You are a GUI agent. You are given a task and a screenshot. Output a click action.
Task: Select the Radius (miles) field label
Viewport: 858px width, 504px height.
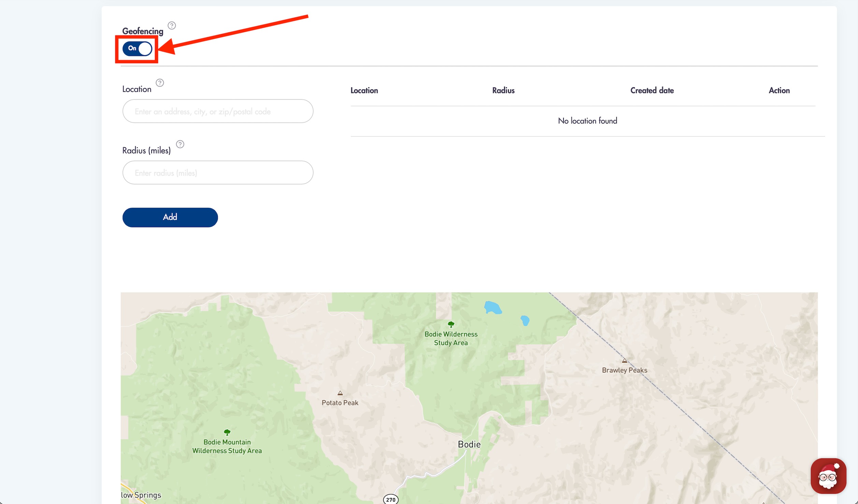point(146,150)
